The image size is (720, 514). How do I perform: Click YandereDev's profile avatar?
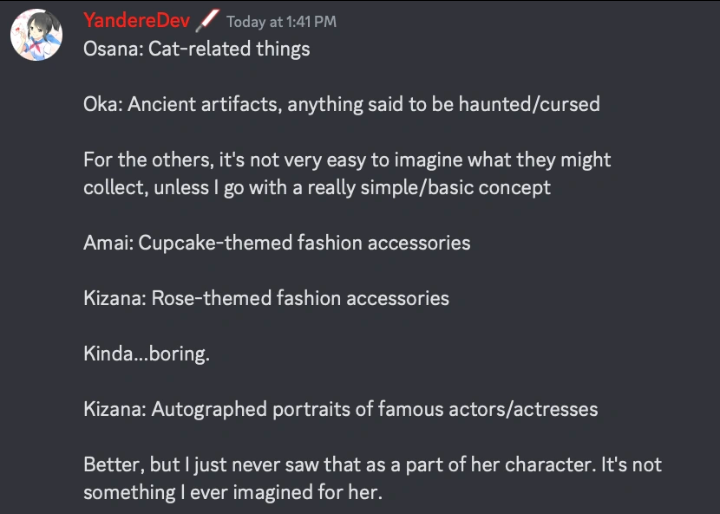[38, 37]
